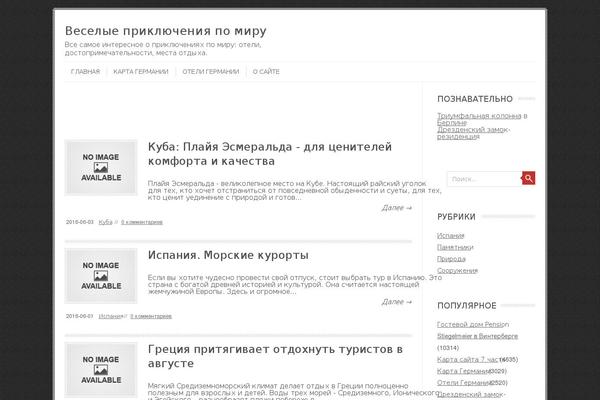Screen dimensions: 600x400
Task: Open Гостевой дом Pension popular link
Action: 477,330
